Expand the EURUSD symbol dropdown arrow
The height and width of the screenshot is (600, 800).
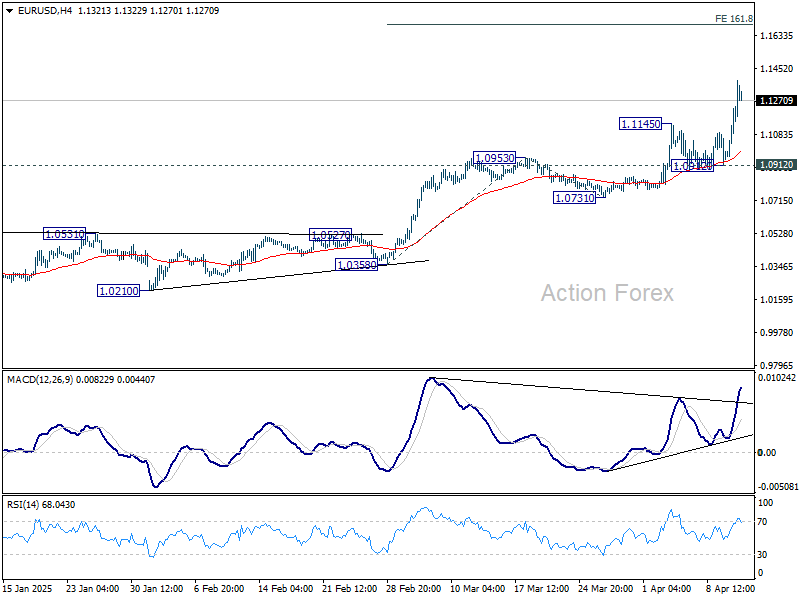(x=9, y=11)
